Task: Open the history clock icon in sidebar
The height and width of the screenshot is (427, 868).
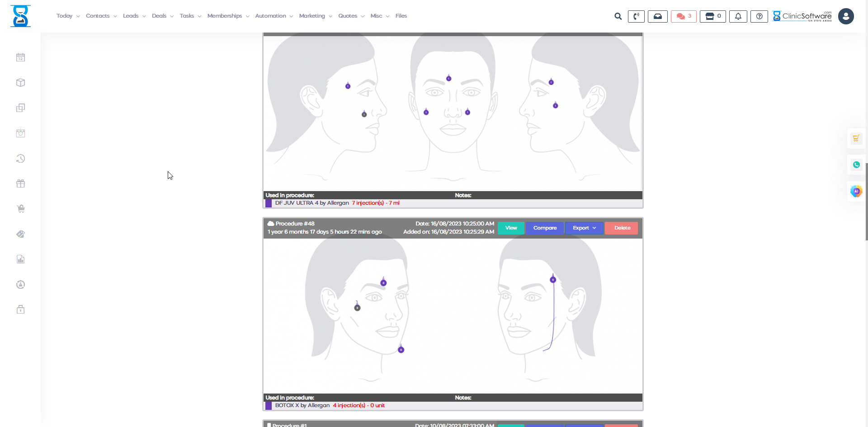Action: (x=20, y=159)
